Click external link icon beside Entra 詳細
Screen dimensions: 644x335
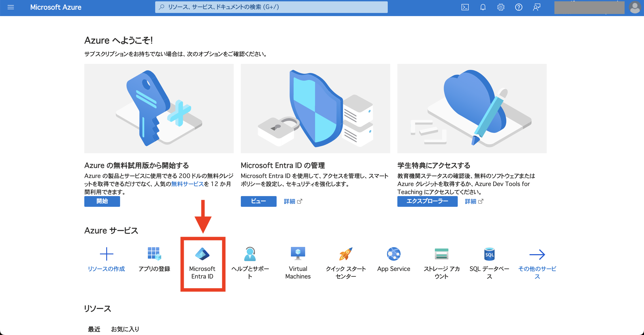pyautogui.click(x=299, y=201)
